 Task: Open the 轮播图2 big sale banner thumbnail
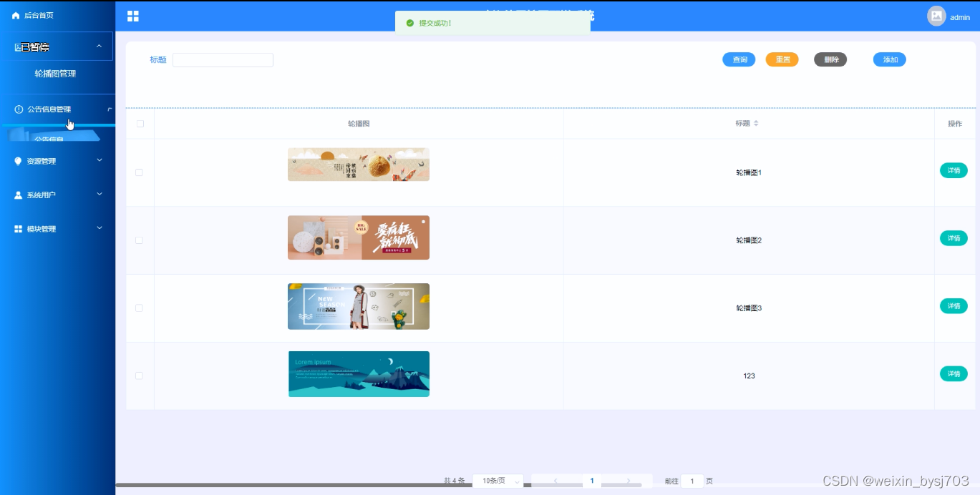pos(359,237)
